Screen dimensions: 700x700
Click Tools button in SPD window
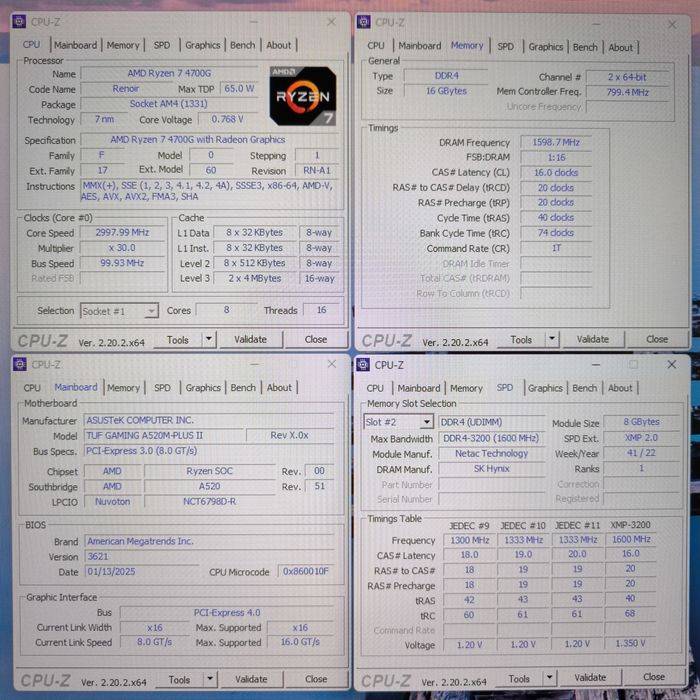[519, 679]
